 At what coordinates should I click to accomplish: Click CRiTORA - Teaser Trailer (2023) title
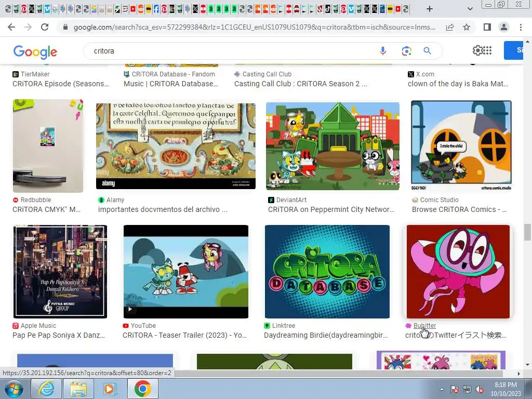point(184,335)
